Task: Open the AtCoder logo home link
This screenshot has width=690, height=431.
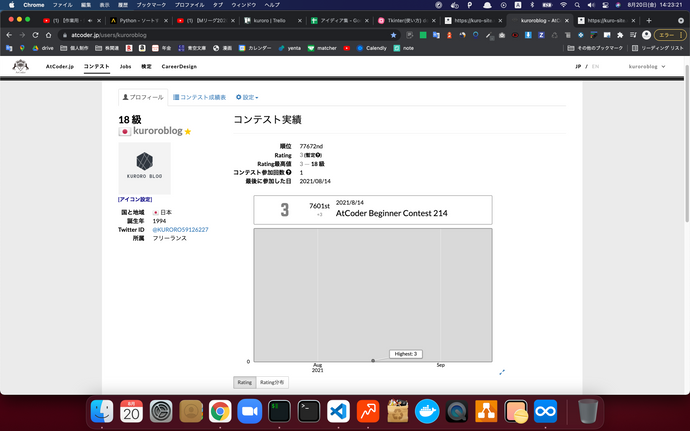Action: pos(20,66)
